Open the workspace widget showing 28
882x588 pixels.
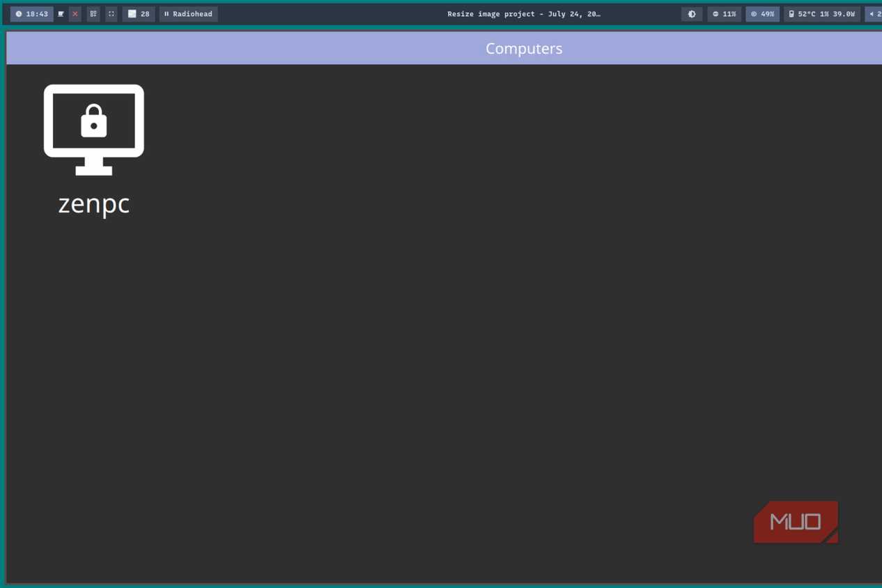tap(139, 14)
